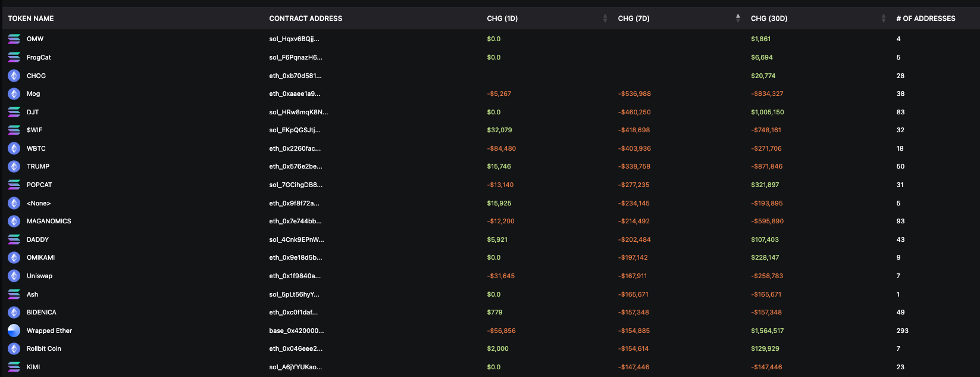Click the 30D change value $1,564,517
The image size is (980, 377).
(768, 331)
